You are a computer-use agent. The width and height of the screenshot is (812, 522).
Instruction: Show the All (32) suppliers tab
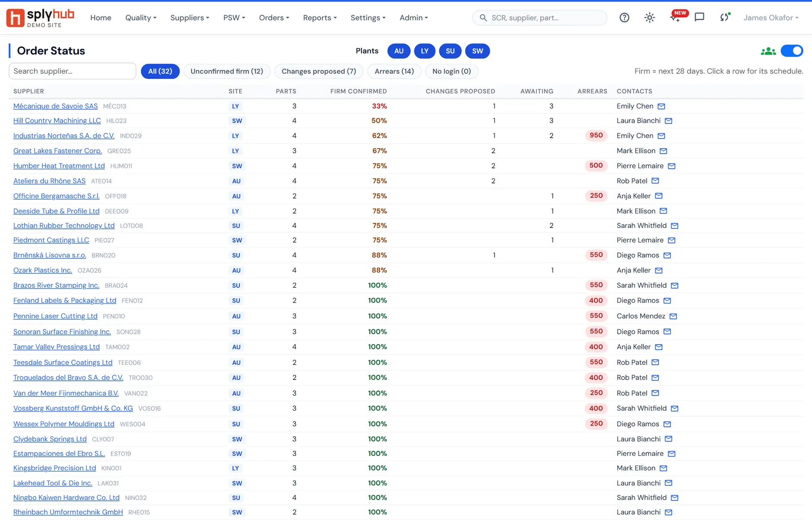pyautogui.click(x=160, y=71)
